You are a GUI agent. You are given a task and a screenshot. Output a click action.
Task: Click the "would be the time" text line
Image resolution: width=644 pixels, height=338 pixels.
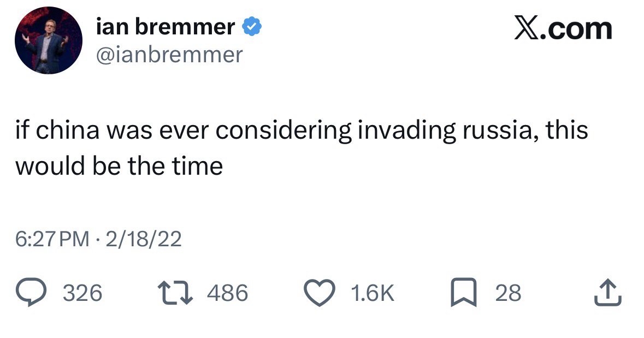119,165
